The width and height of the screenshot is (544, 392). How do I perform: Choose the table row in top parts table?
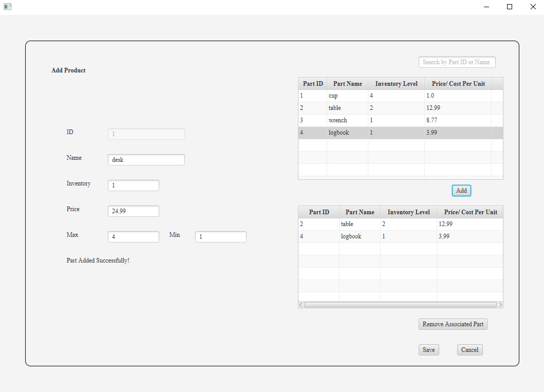pos(360,108)
